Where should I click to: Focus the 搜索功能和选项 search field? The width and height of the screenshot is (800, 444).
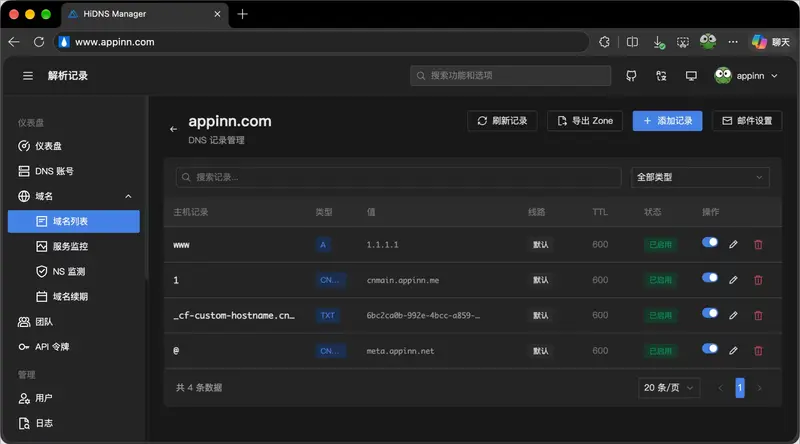pyautogui.click(x=510, y=76)
